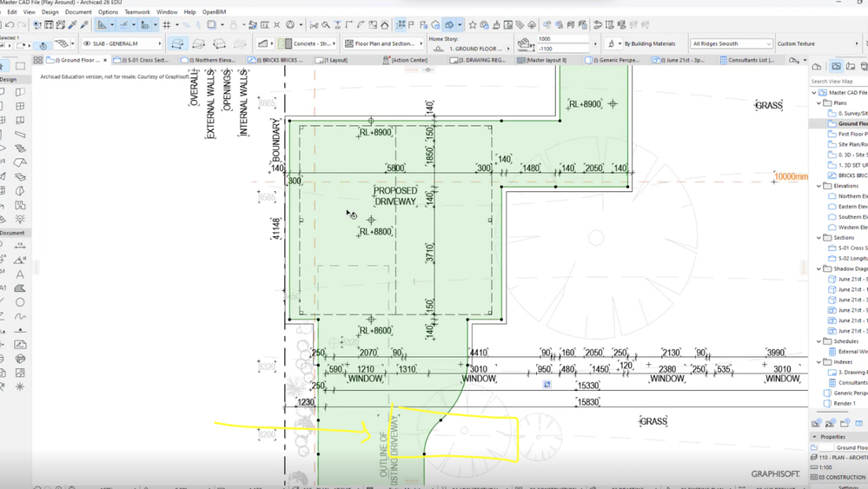Open the Floor Plan and Section dropdown
The height and width of the screenshot is (489, 868).
click(383, 43)
